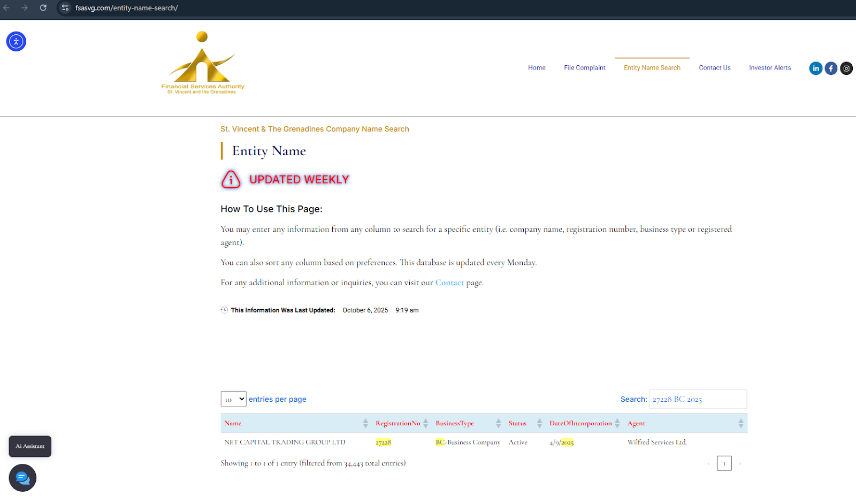Click incorporation date 4/9/2025 cell
Screen dimensions: 856x504
[x=562, y=442]
